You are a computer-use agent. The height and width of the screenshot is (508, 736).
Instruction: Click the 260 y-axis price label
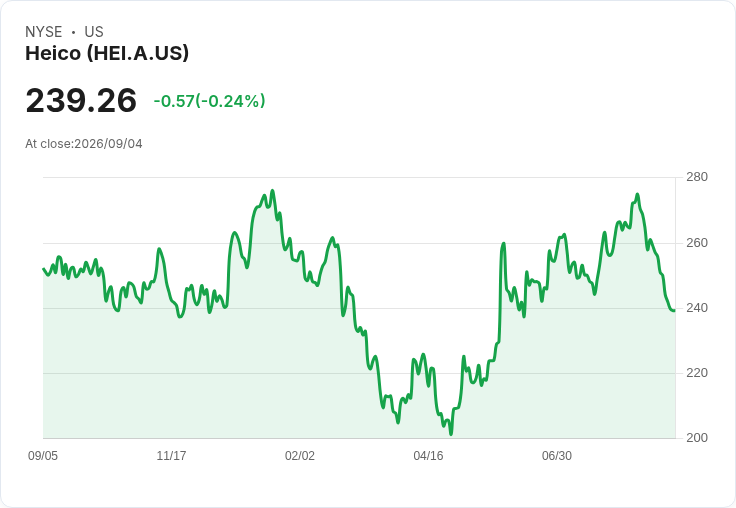697,243
